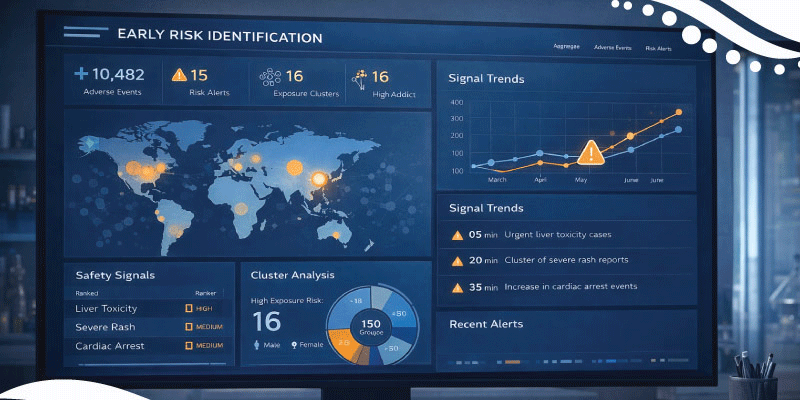Image resolution: width=800 pixels, height=400 pixels.
Task: Open Increase in cardiac arrest events alert
Action: point(571,286)
